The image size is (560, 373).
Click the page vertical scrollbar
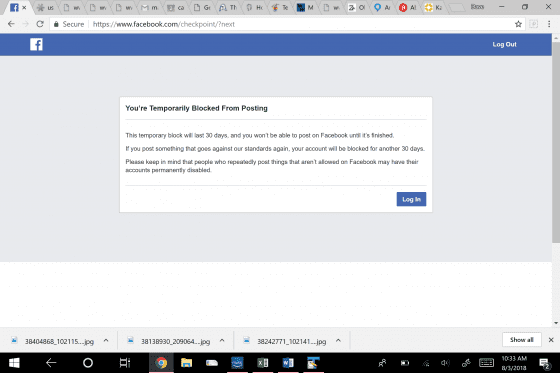click(x=556, y=143)
